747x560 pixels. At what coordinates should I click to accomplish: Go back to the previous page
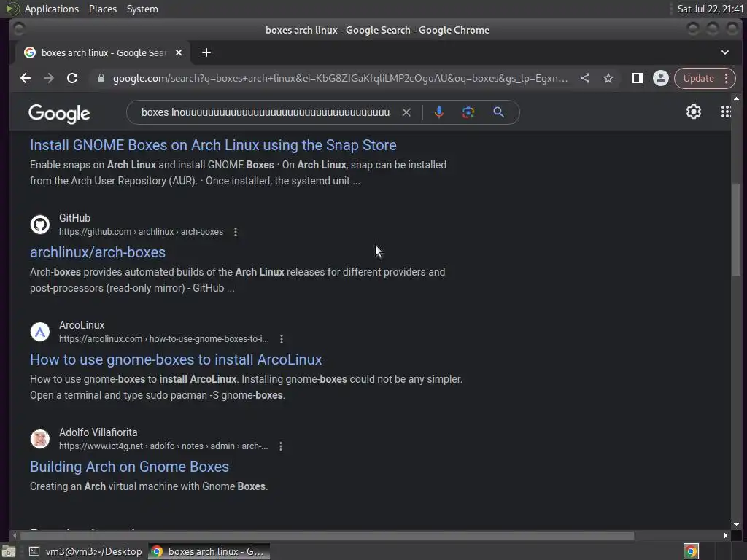26,78
